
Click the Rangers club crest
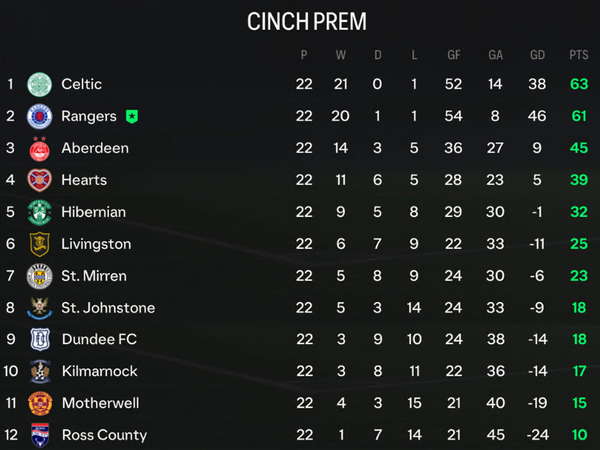(39, 116)
